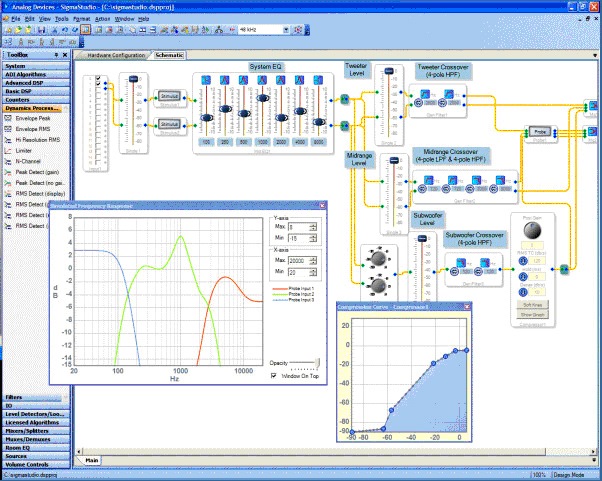
Task: Click the Hi Resolution RMS toolbox icon
Action: point(8,140)
